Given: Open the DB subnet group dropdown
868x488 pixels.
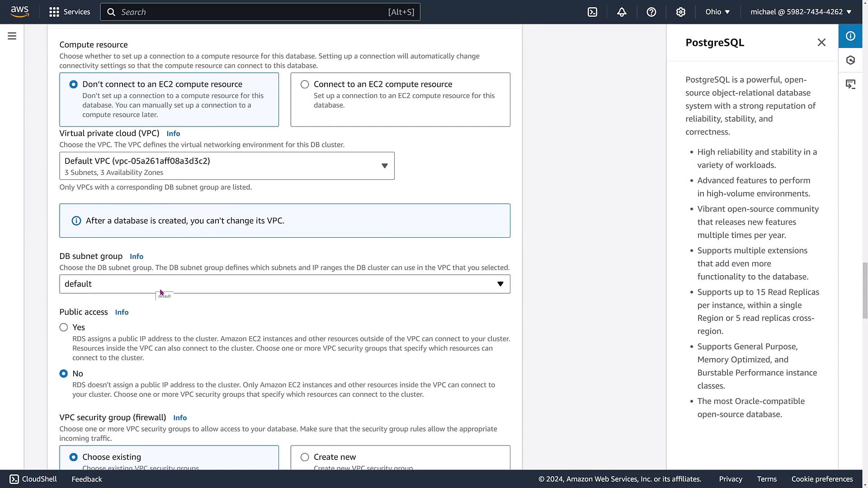Looking at the screenshot, I should (284, 284).
